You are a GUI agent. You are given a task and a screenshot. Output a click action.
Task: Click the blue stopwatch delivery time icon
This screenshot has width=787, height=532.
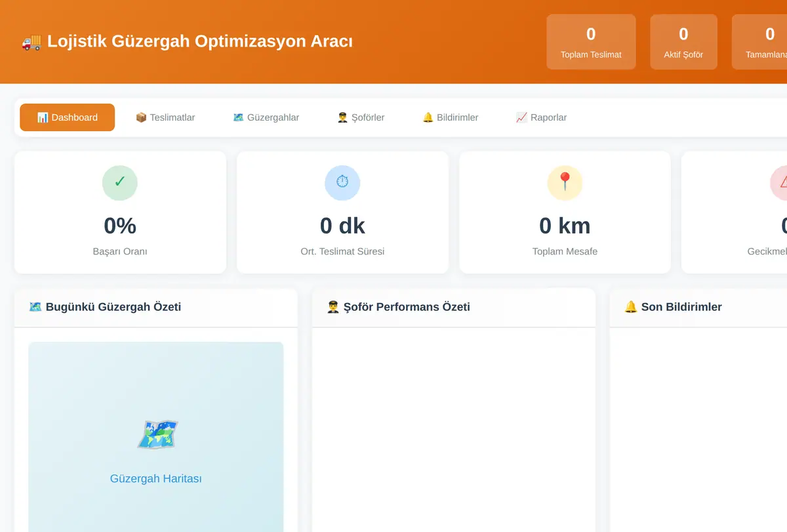pyautogui.click(x=342, y=182)
